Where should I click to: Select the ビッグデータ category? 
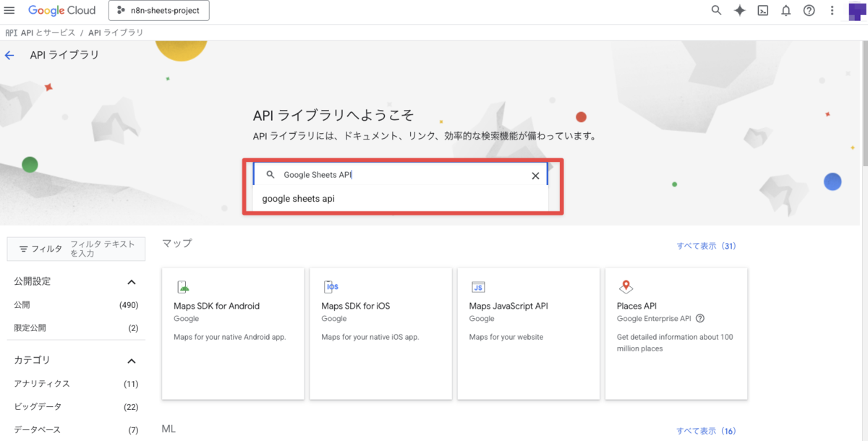pos(76,406)
